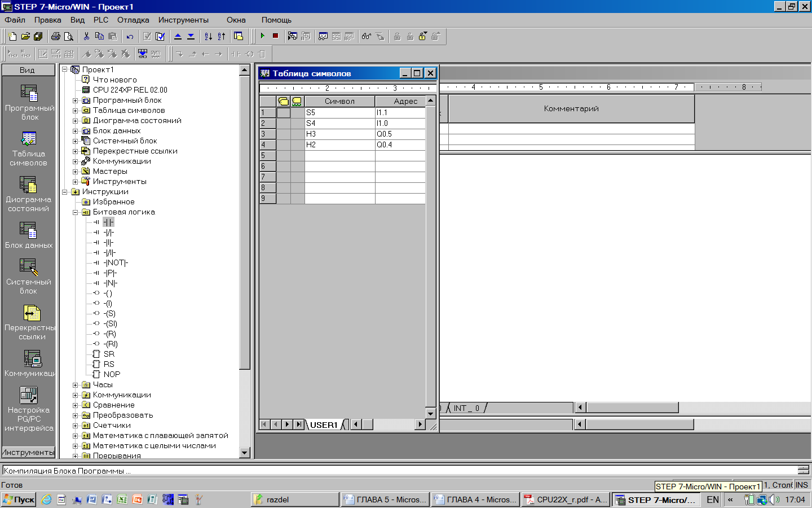This screenshot has height=508, width=812.
Task: Create a new project with the New icon
Action: pos(13,36)
